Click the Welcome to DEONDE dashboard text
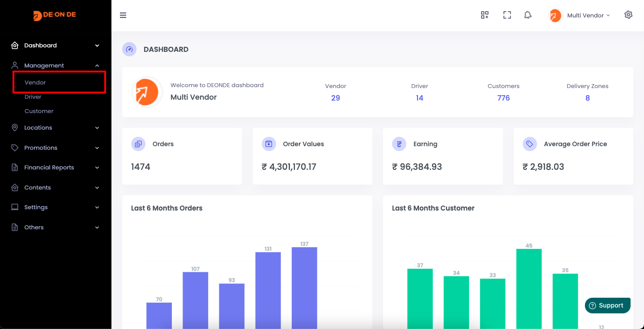The image size is (644, 329). pyautogui.click(x=217, y=85)
